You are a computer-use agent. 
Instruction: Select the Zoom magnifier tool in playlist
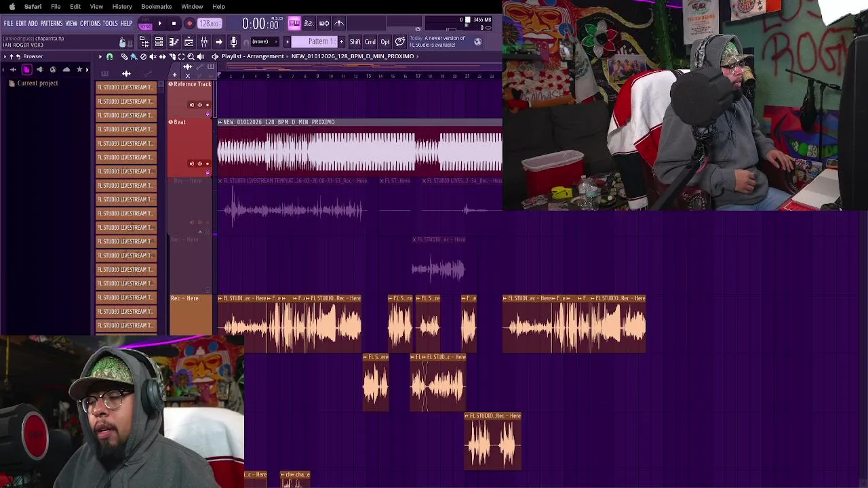(x=191, y=57)
